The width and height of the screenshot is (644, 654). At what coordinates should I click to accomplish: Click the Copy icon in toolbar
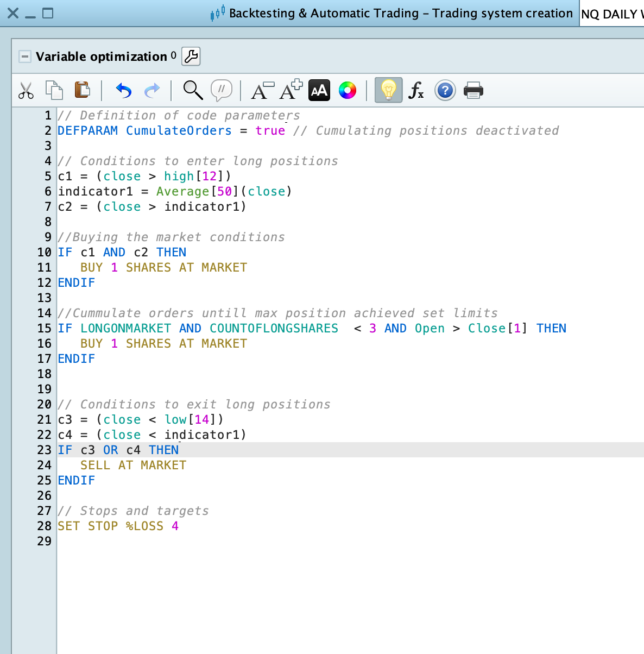click(54, 90)
